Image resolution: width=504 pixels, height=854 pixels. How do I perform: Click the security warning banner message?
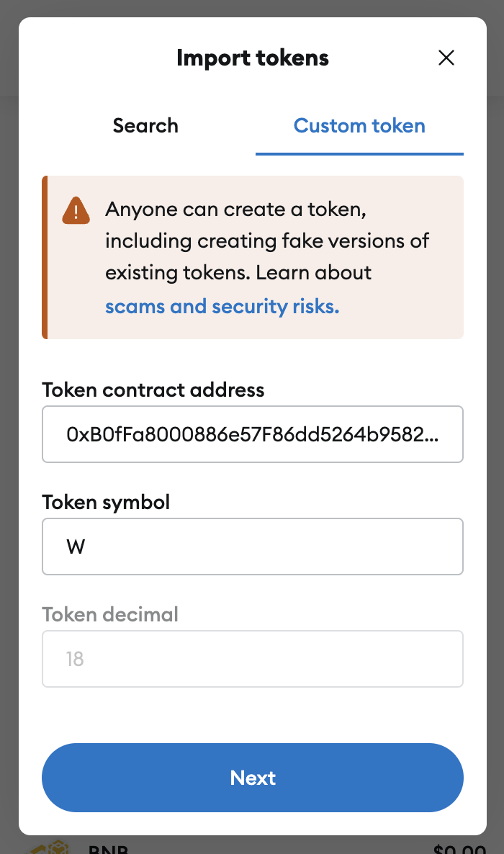[266, 257]
